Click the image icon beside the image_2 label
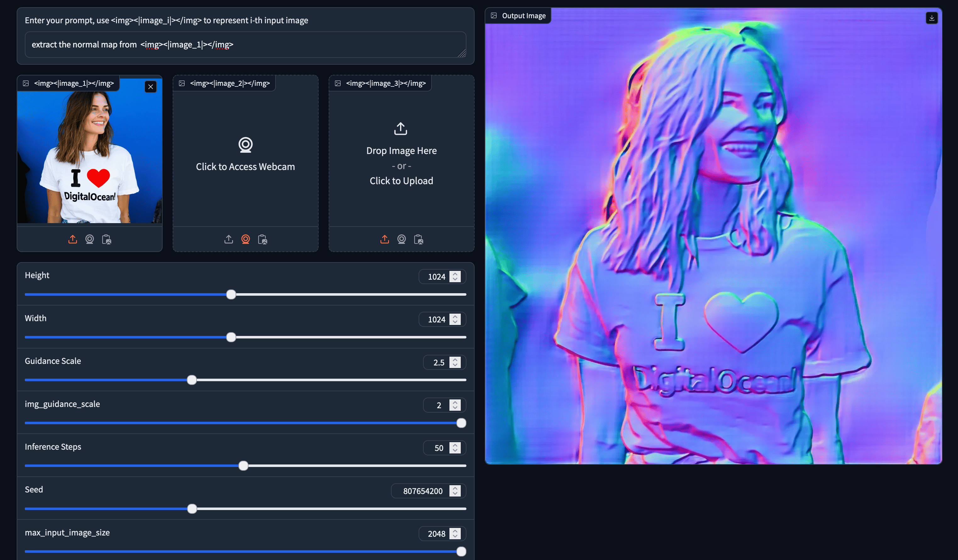The width and height of the screenshot is (958, 560). coord(182,83)
